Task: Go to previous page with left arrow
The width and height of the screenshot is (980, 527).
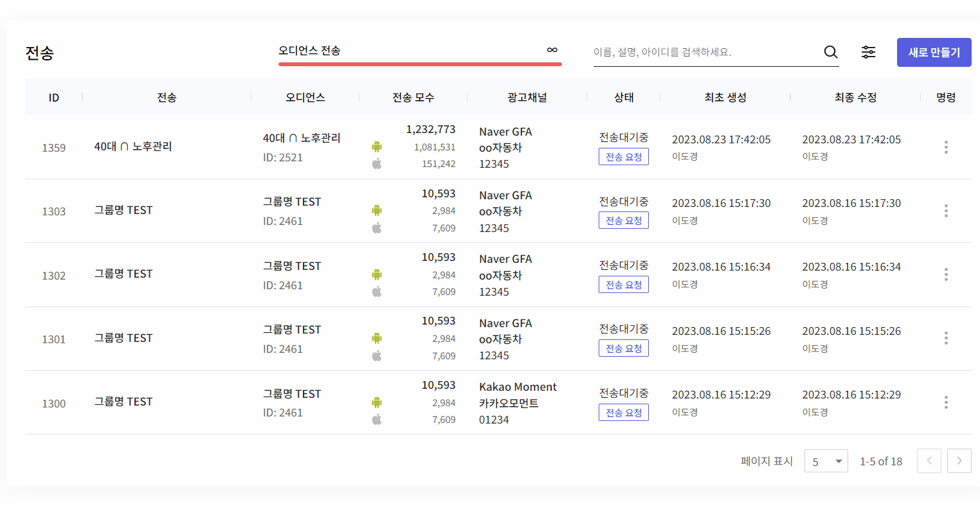Action: [x=929, y=461]
